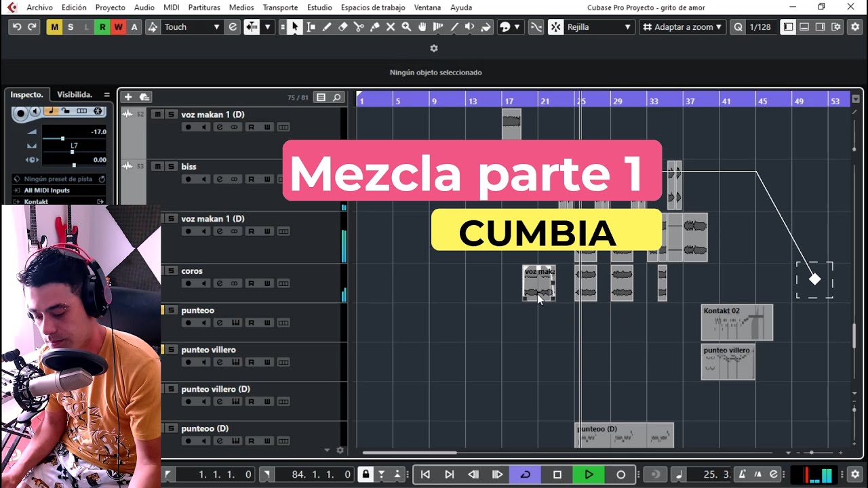Solo the punteo villero (D) track

171,389
